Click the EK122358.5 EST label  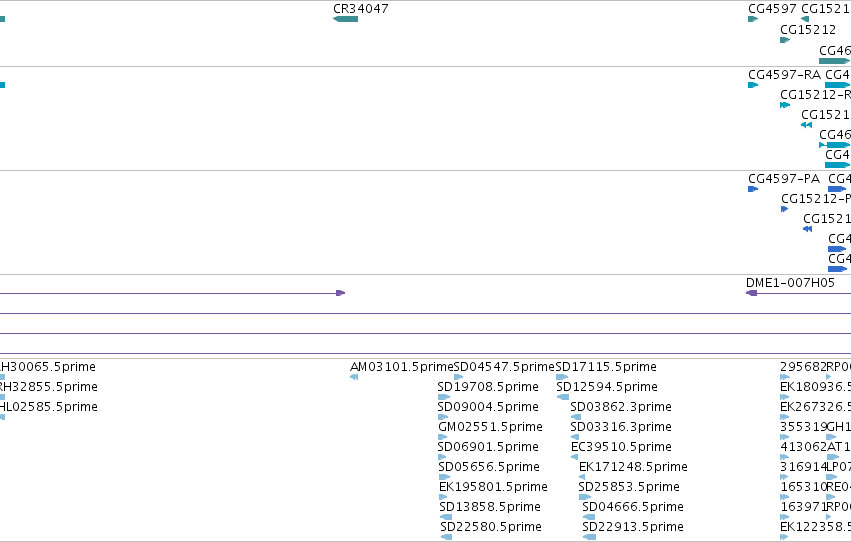pyautogui.click(x=815, y=527)
